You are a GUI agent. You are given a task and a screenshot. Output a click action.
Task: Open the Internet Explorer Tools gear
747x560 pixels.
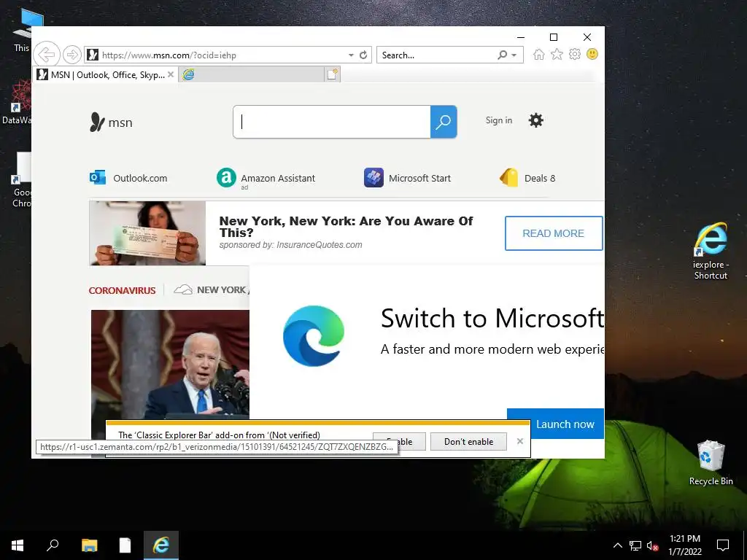[575, 54]
